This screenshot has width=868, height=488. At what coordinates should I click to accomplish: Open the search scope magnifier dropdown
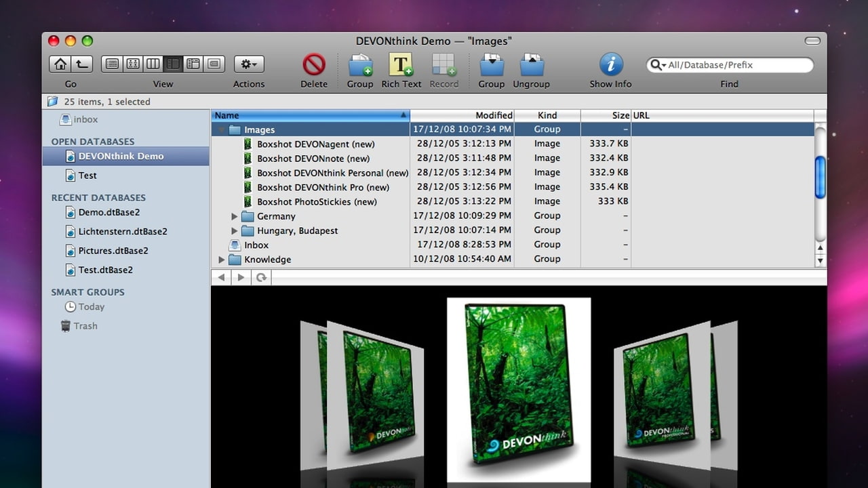658,65
